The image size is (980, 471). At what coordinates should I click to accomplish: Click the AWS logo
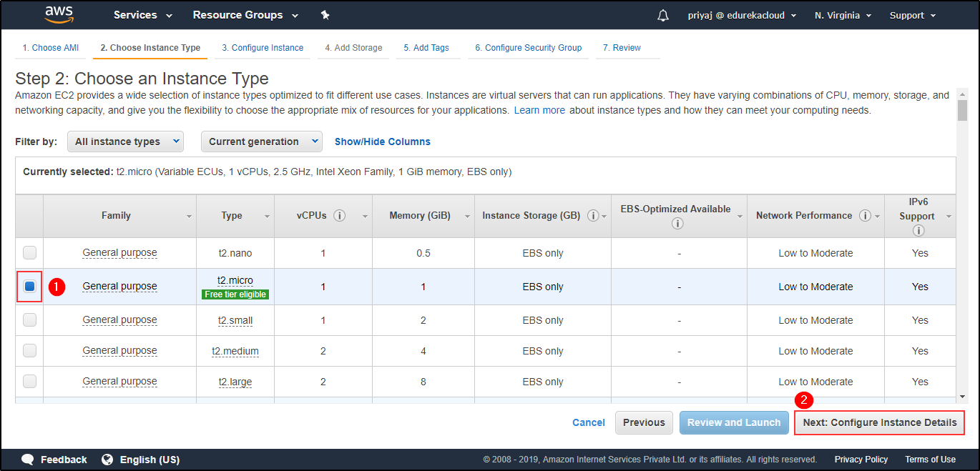pos(59,14)
